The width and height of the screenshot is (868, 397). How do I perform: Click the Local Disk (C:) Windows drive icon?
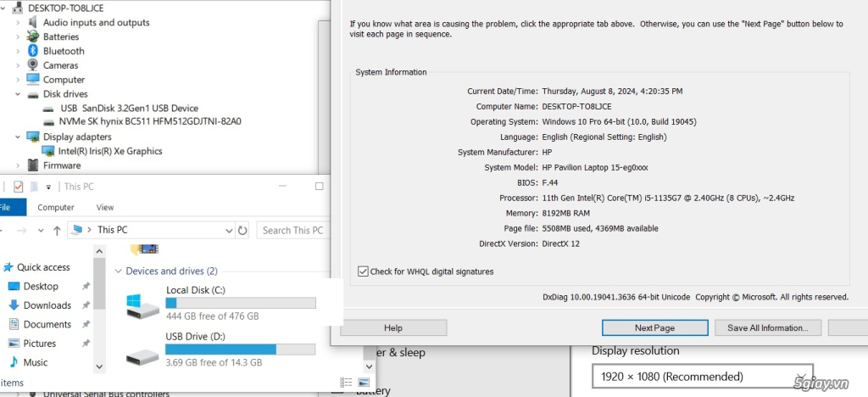pyautogui.click(x=142, y=305)
